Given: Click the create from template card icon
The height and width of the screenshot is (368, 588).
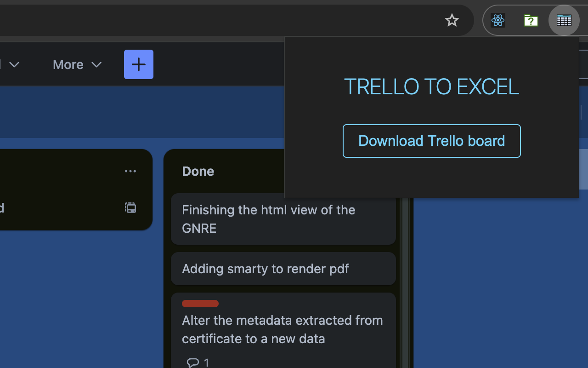Looking at the screenshot, I should [x=130, y=207].
